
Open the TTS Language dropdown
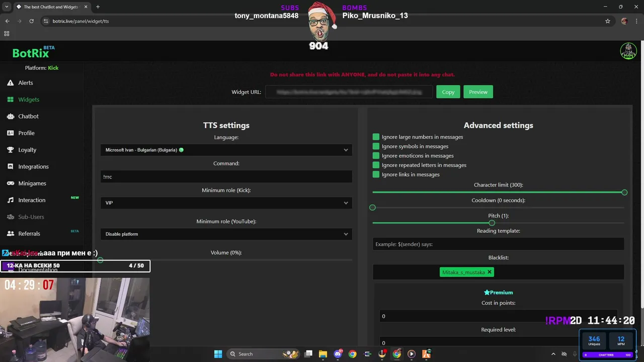(226, 150)
